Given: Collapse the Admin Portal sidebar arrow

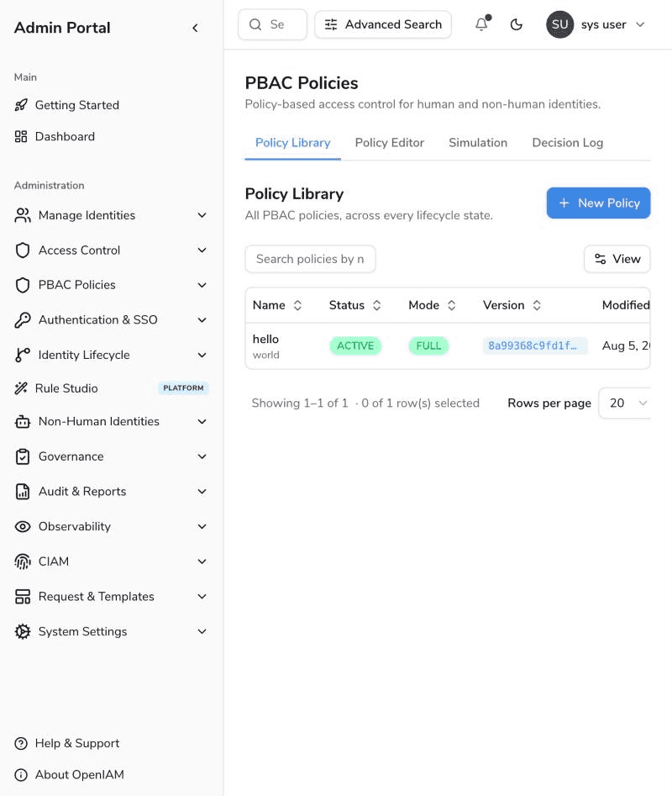Looking at the screenshot, I should click(x=195, y=28).
